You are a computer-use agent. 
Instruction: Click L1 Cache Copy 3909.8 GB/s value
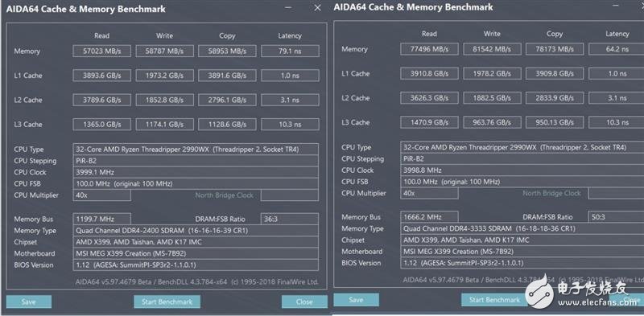555,73
